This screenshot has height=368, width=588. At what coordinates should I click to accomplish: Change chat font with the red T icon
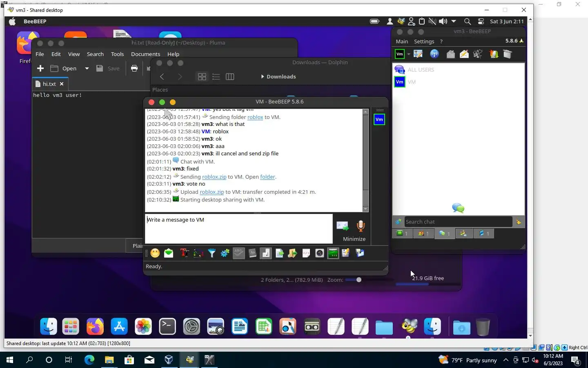point(185,253)
